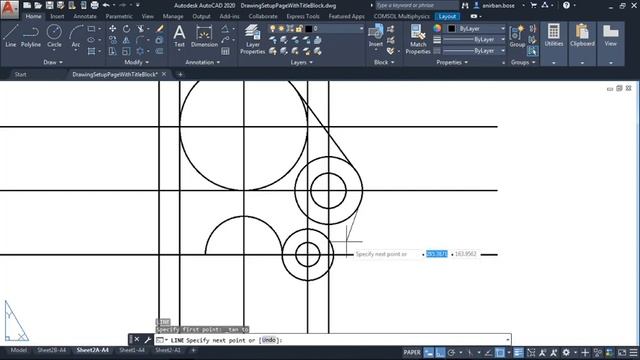
Task: Activate the Move tool in Modify
Action: click(112, 29)
